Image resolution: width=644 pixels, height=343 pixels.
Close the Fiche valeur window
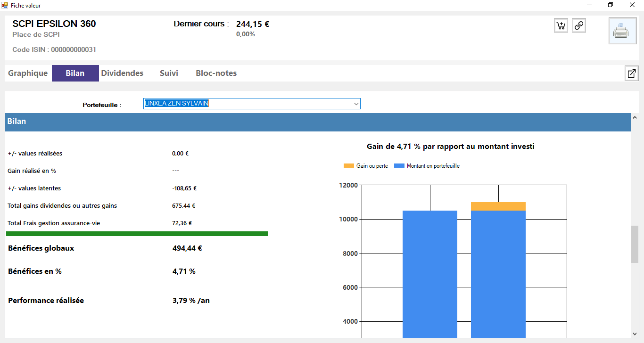(x=632, y=5)
